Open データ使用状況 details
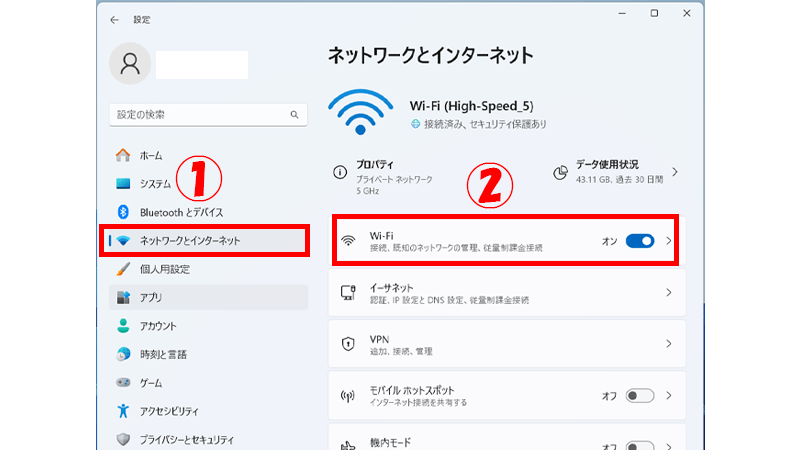This screenshot has width=800, height=450. click(617, 172)
